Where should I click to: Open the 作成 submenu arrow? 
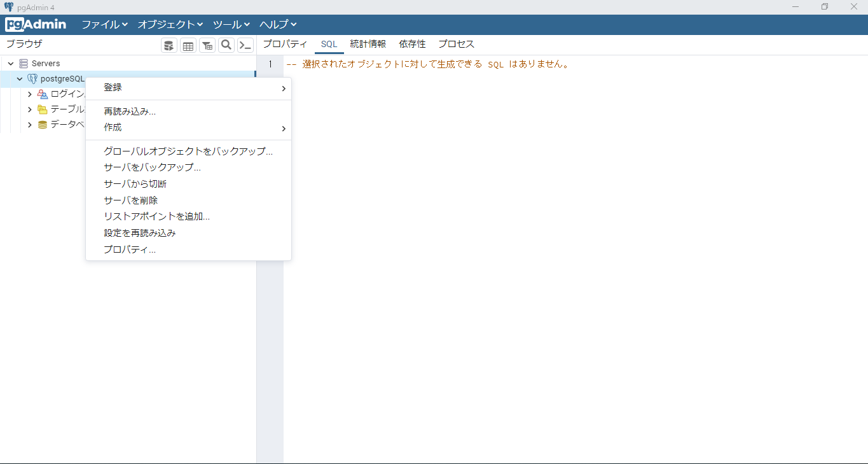click(284, 128)
